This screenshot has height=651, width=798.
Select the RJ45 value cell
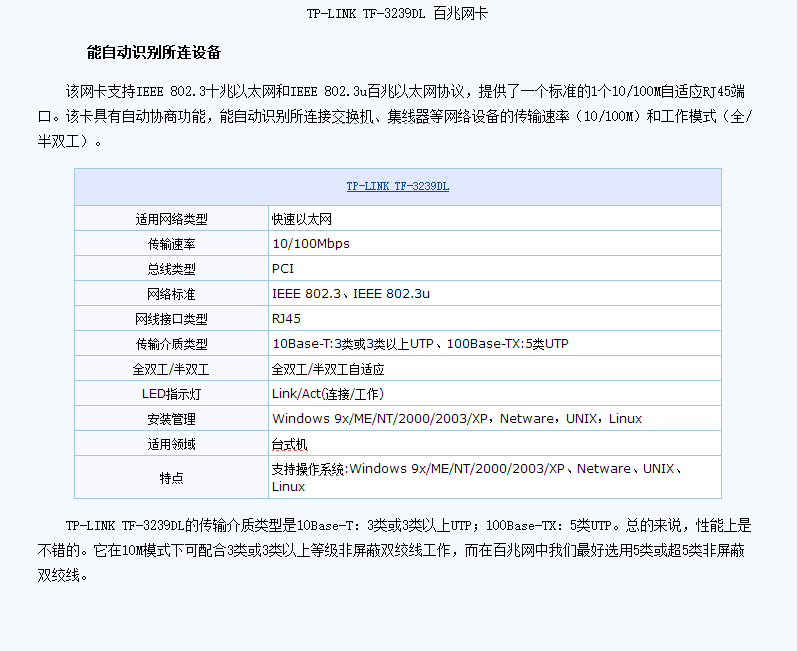point(287,319)
